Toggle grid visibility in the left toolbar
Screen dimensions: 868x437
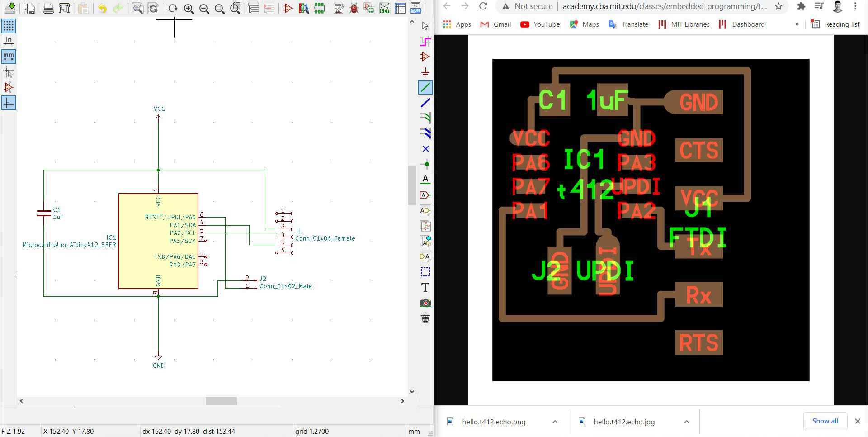coord(9,26)
